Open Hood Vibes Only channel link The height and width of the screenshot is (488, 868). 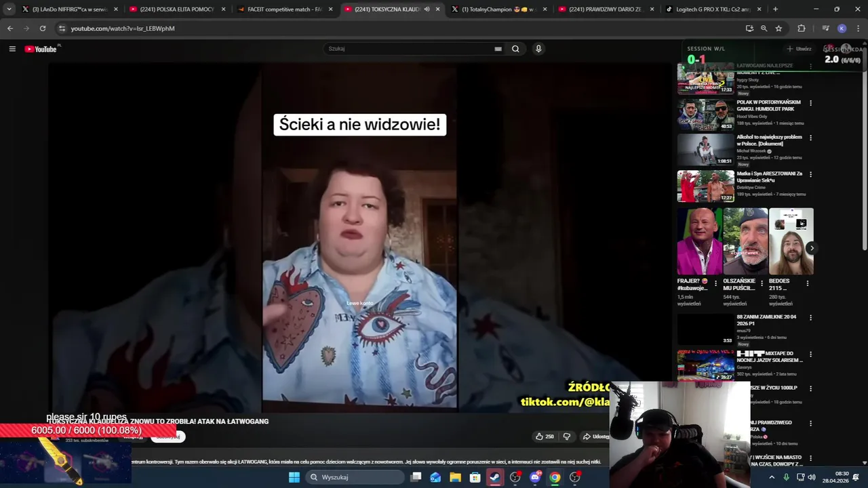(753, 116)
